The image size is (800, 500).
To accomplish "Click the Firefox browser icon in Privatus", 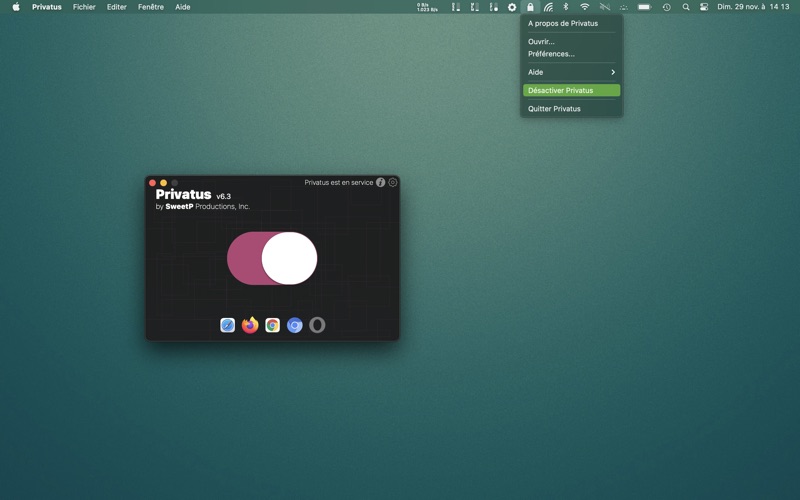I will (250, 325).
